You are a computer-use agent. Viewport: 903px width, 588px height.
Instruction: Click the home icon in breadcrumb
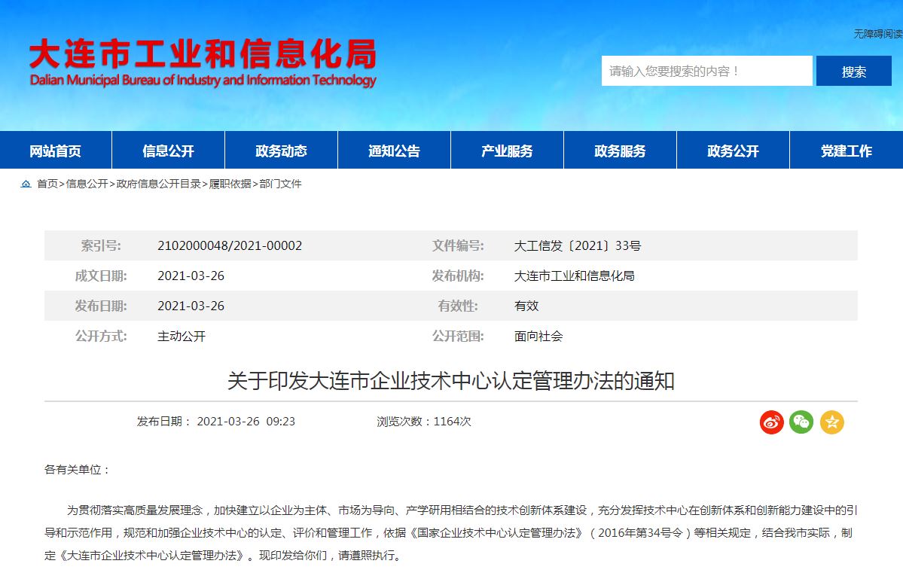(x=26, y=184)
